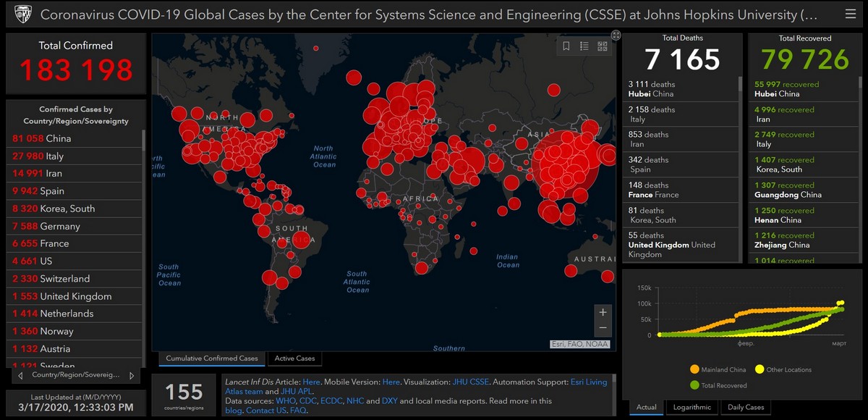
Task: Click the FAQ link
Action: pyautogui.click(x=299, y=411)
